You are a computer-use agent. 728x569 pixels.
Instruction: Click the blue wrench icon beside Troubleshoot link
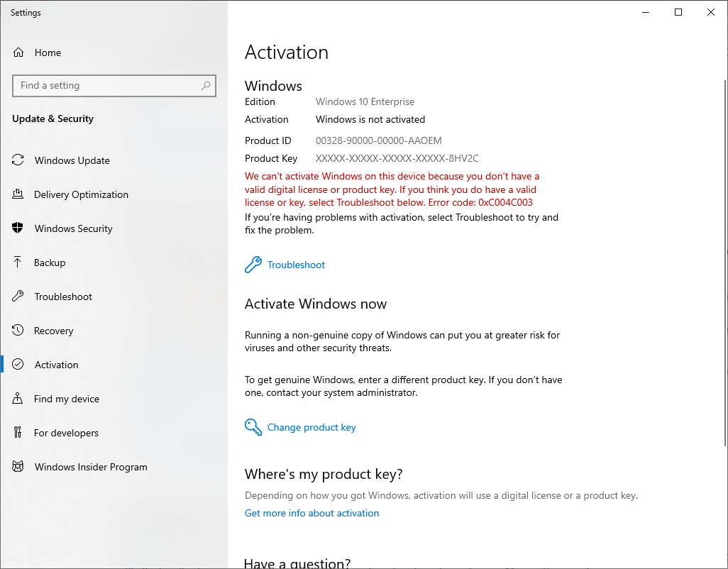pyautogui.click(x=253, y=265)
